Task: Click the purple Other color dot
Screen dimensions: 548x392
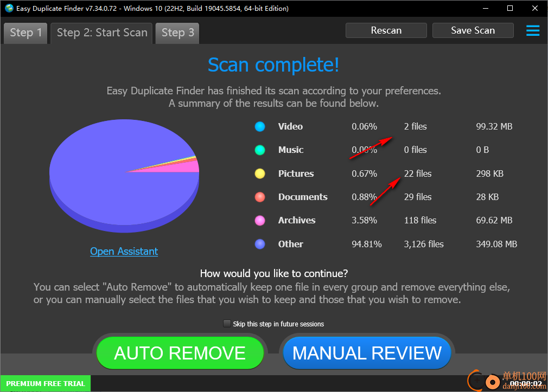Action: click(x=260, y=244)
